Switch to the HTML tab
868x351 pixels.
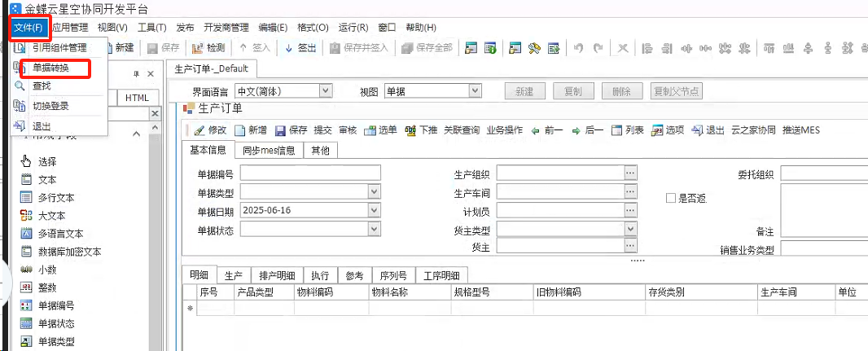(137, 98)
